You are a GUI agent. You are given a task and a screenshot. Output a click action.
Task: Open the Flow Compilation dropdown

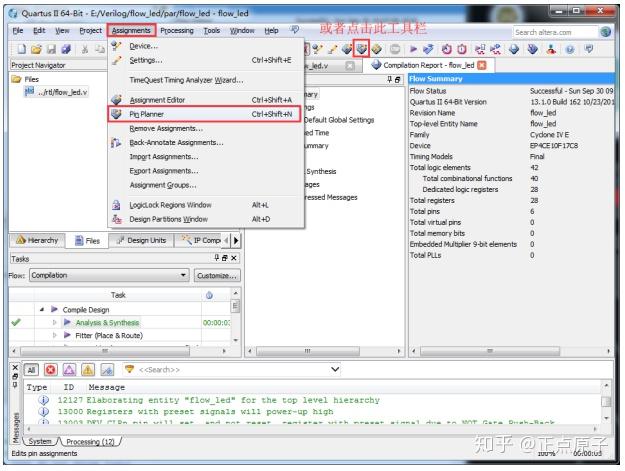[108, 275]
